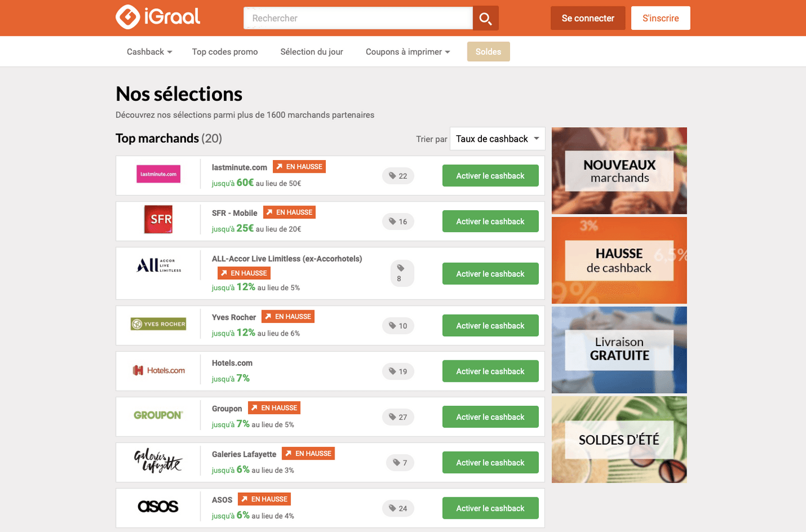Activate cashback for Groupon

point(491,417)
